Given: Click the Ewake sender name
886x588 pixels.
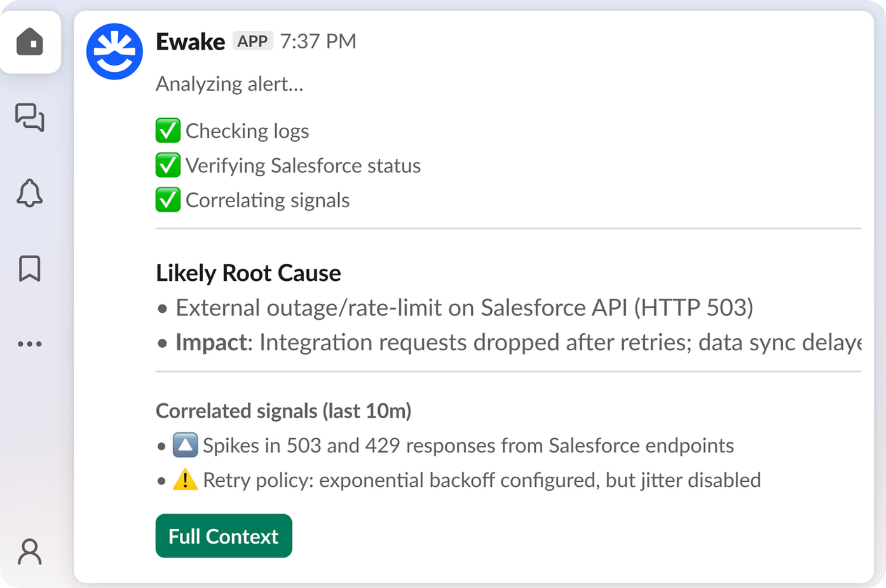Looking at the screenshot, I should 190,41.
